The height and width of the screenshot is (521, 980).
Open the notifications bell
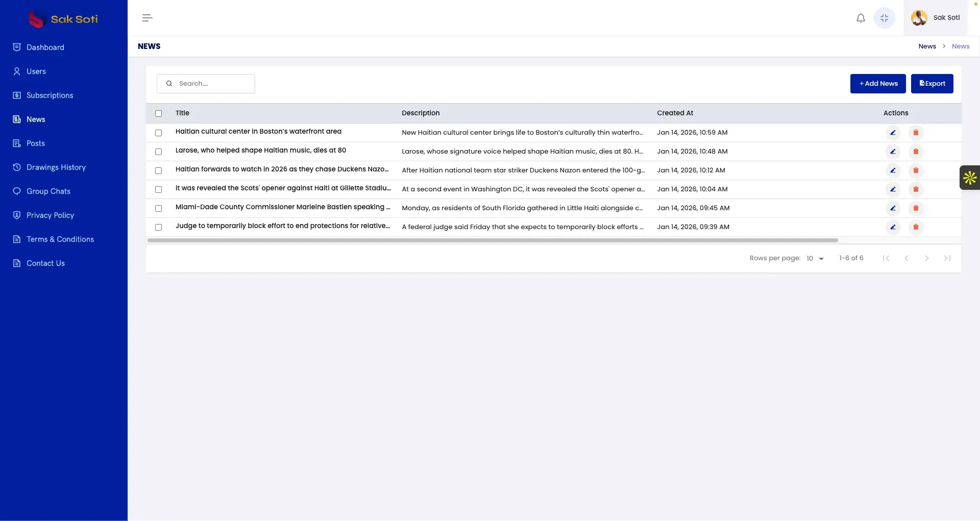coord(861,18)
